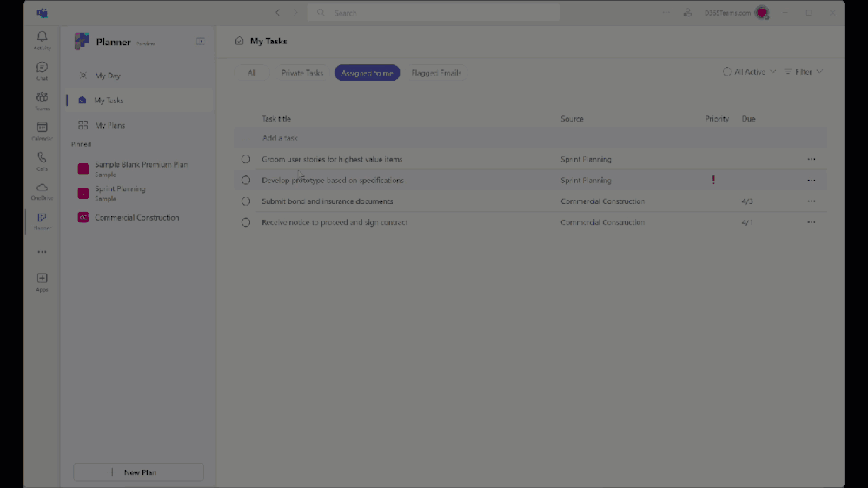
Task: Open Receive notice to proceed task
Action: (335, 222)
